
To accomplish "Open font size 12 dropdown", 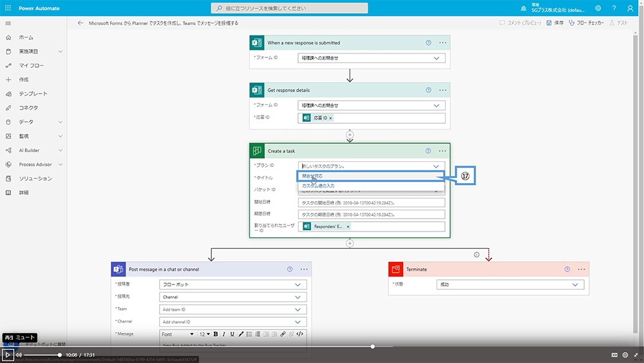I will (205, 334).
